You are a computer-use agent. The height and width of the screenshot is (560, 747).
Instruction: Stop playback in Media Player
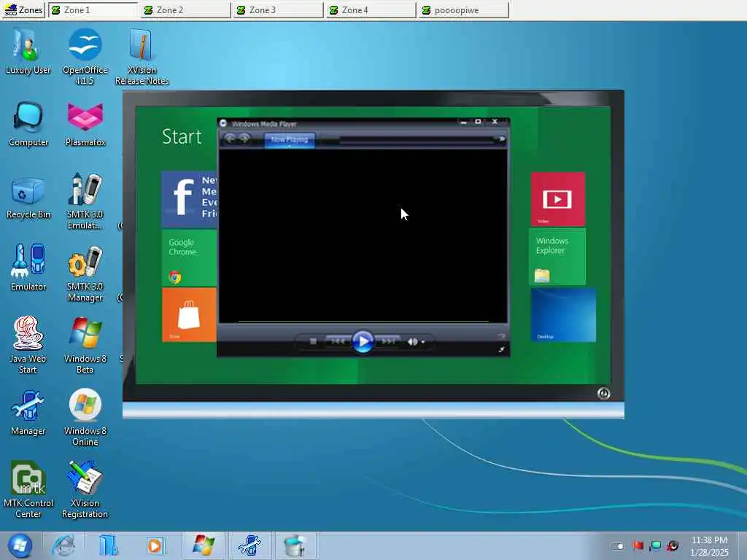[313, 341]
